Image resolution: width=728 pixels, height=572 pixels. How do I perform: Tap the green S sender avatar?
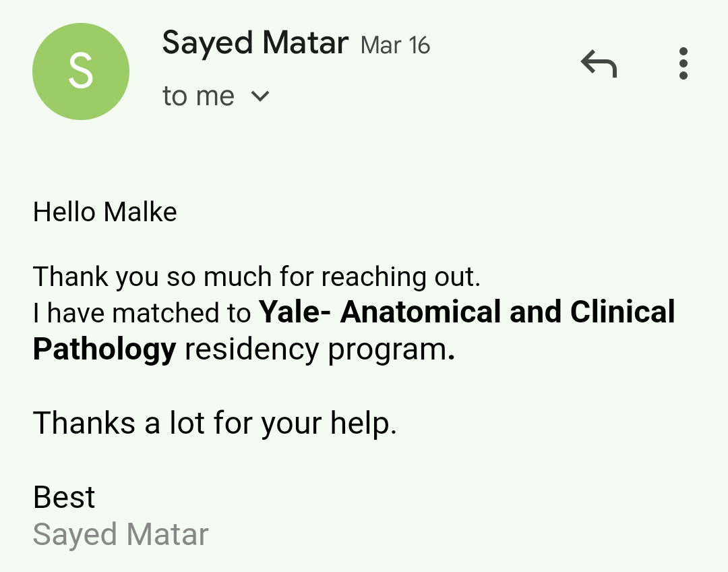pos(81,71)
